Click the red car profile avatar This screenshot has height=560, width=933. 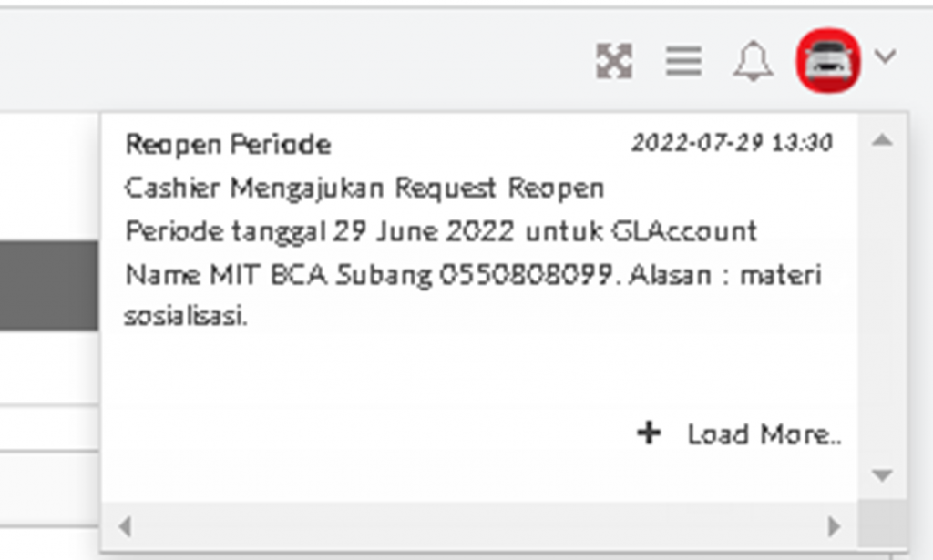828,60
